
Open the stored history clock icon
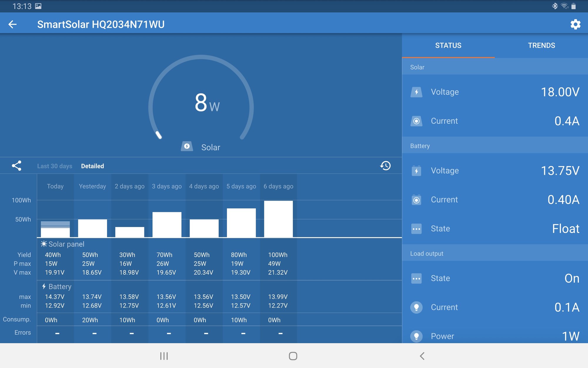coord(385,166)
